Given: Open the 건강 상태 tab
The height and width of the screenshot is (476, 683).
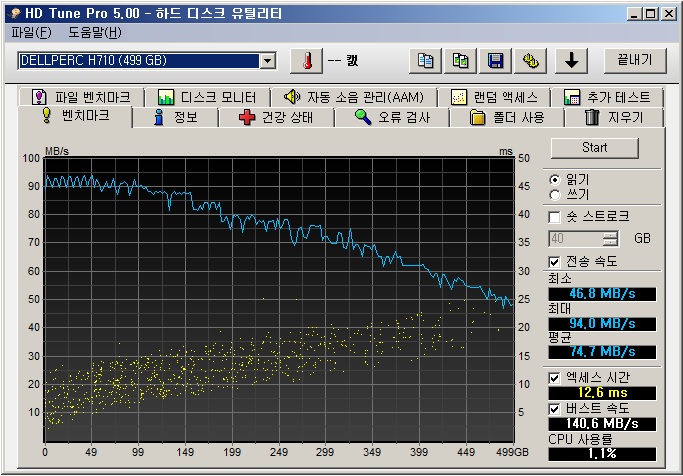Looking at the screenshot, I should coord(276,118).
